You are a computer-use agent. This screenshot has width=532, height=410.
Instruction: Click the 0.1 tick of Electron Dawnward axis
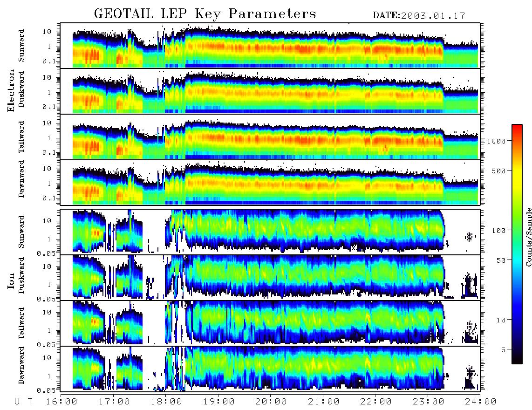[x=49, y=198]
